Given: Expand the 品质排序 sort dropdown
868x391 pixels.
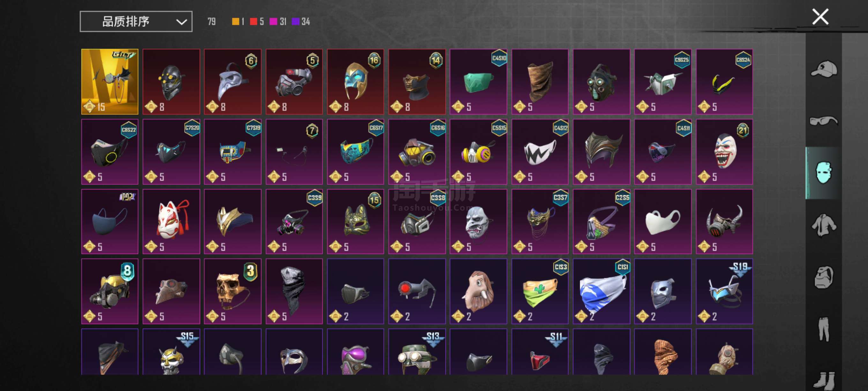Looking at the screenshot, I should [136, 22].
